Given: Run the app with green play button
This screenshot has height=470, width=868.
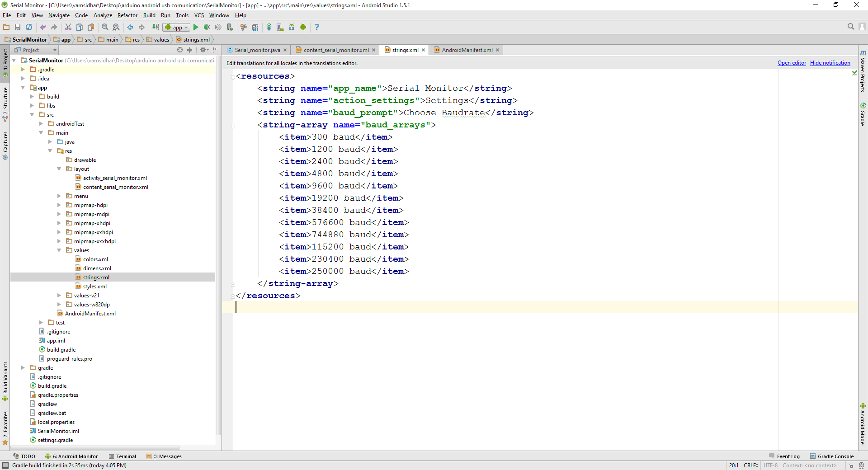Looking at the screenshot, I should click(196, 27).
